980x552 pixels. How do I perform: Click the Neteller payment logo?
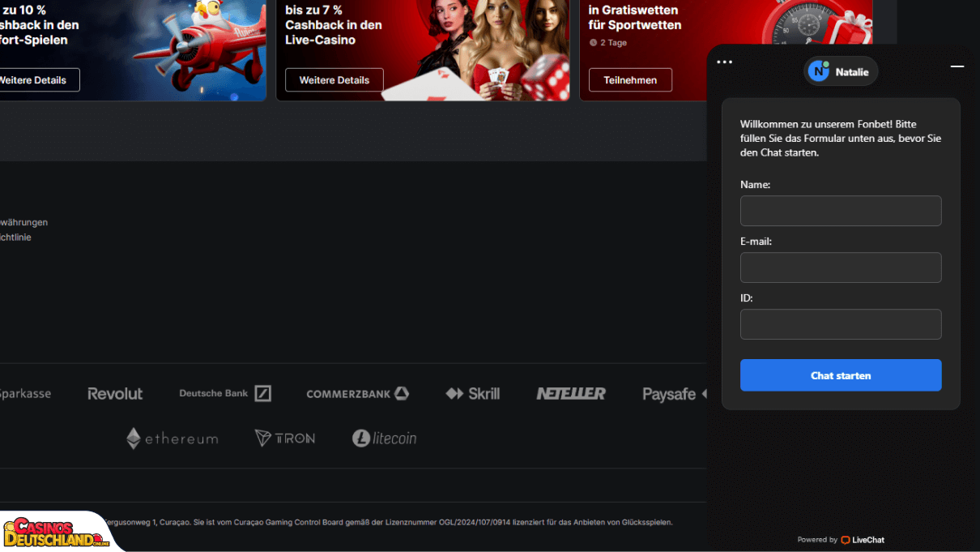(x=571, y=393)
